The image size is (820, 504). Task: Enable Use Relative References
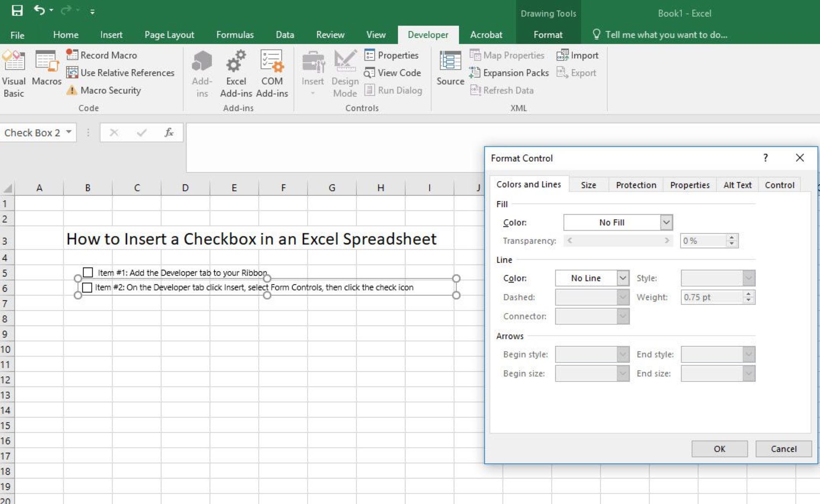pos(121,73)
